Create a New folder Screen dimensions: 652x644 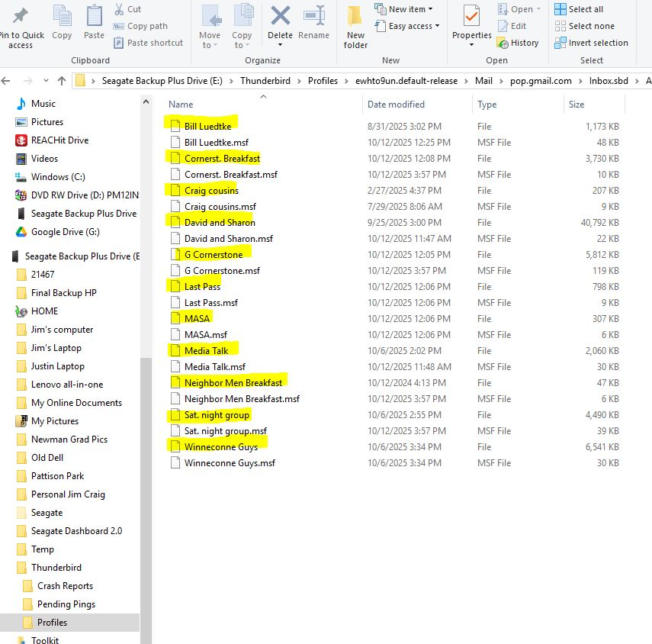pos(355,27)
